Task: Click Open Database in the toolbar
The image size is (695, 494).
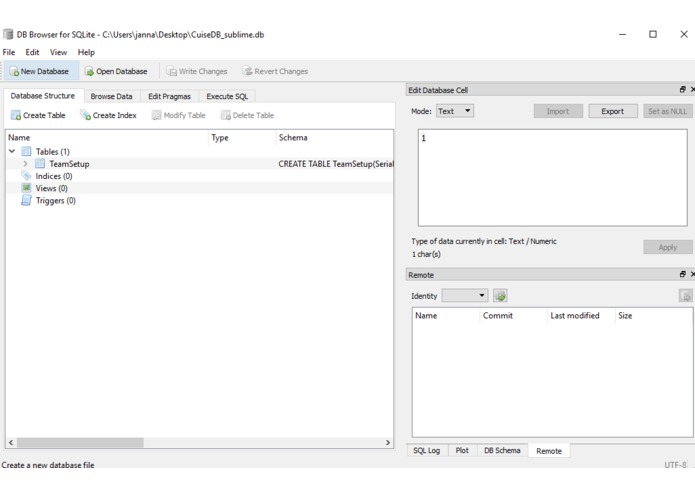Action: click(x=116, y=71)
